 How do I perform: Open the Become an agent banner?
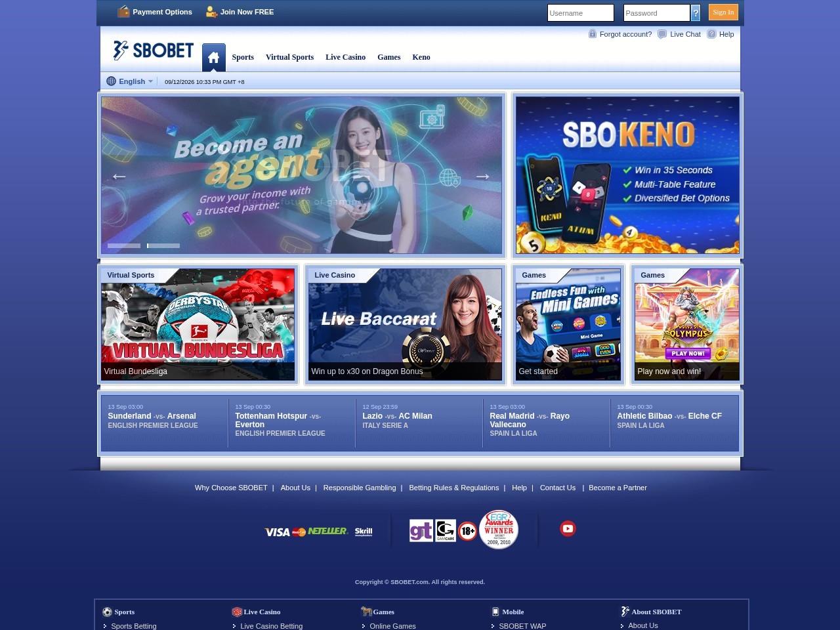click(x=302, y=175)
